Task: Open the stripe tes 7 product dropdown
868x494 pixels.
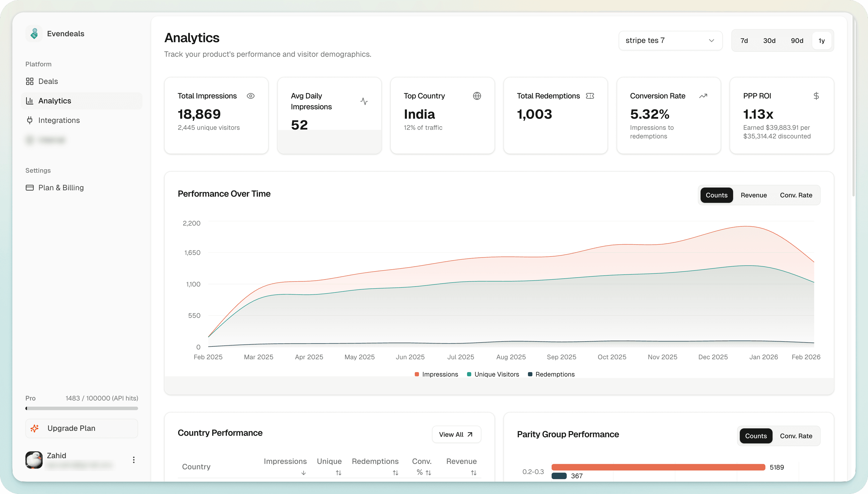Action: (x=670, y=40)
